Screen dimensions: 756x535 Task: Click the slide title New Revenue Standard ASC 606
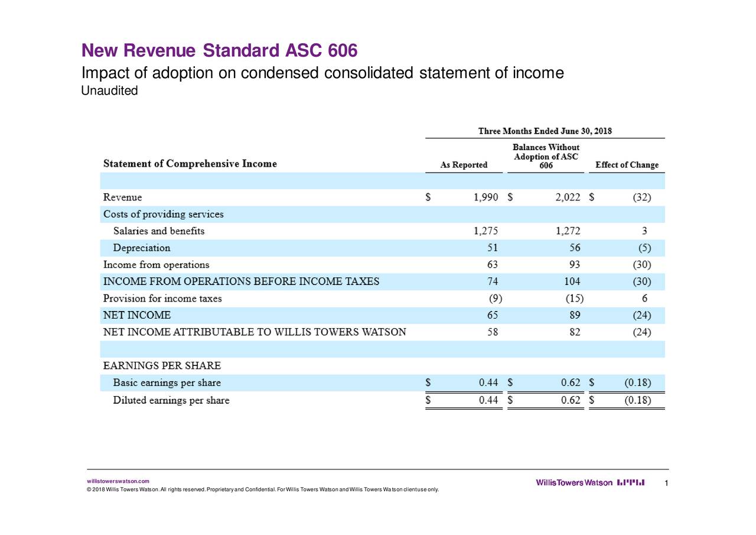point(219,50)
